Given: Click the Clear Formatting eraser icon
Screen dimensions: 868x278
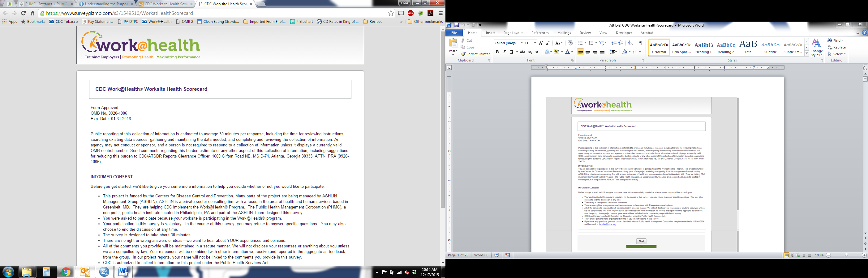Looking at the screenshot, I should click(x=570, y=43).
